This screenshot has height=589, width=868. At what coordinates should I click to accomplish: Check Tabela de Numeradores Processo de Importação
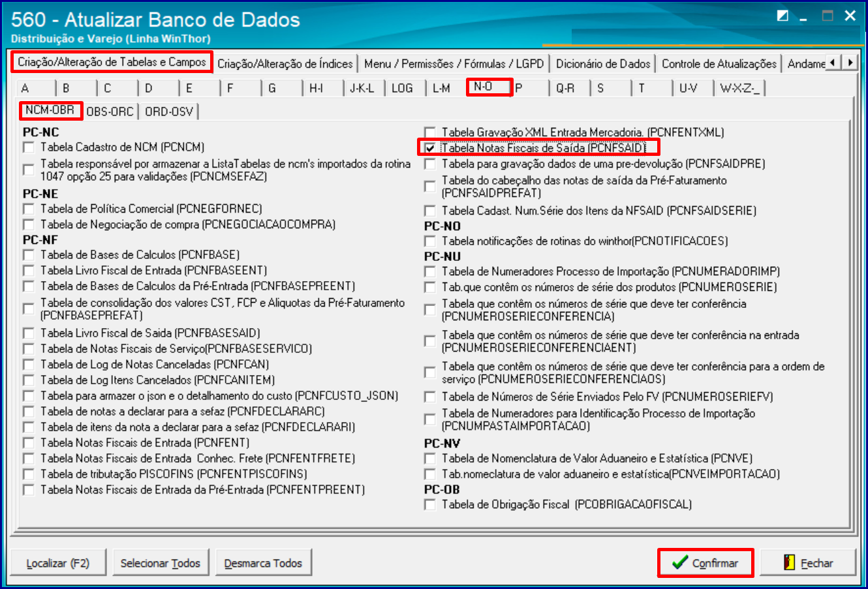(430, 271)
